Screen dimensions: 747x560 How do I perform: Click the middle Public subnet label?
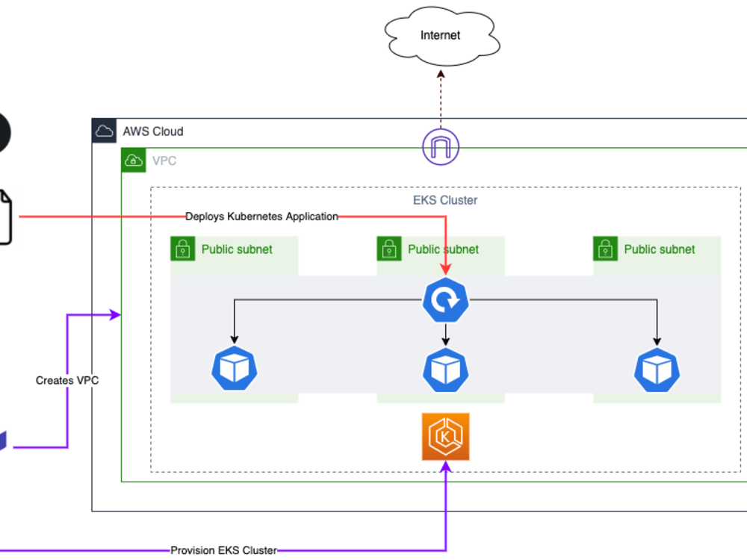443,249
